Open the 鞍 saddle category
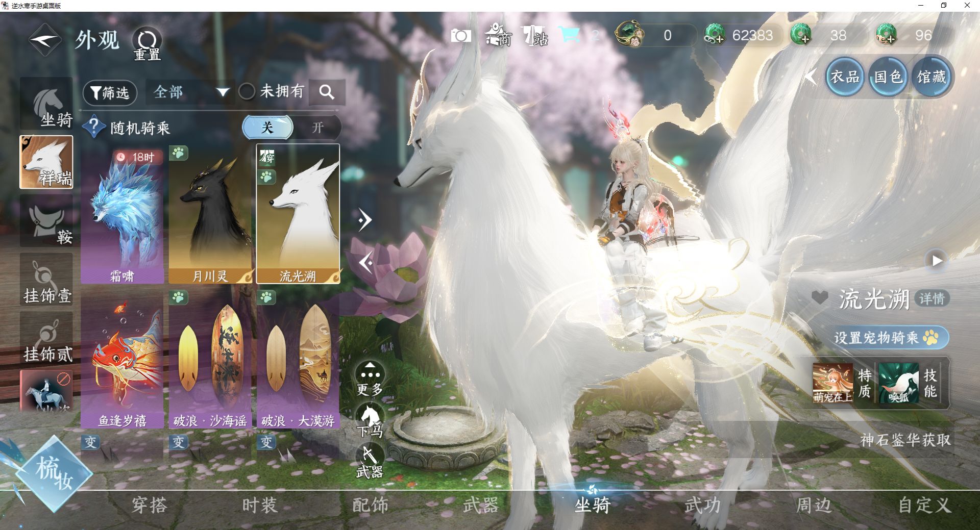This screenshot has height=530, width=980. coord(46,221)
